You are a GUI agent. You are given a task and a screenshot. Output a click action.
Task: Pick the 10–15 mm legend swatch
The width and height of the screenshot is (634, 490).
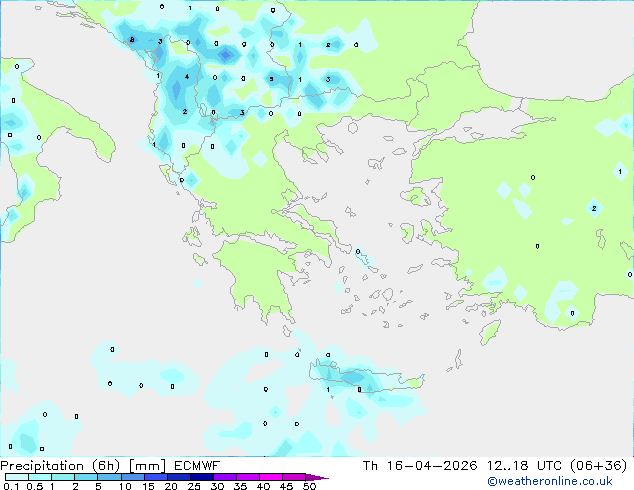(133, 477)
